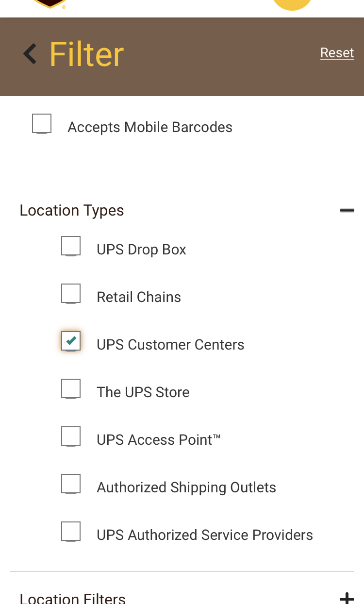Screen dimensions: 364x604
Task: Click the back chevron beside Filter
Action: (x=30, y=54)
